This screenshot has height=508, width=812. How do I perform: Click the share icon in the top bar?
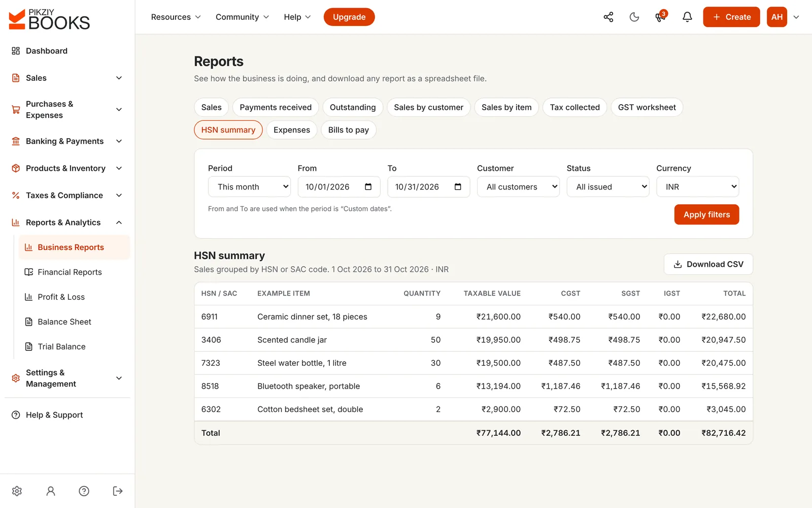[608, 17]
